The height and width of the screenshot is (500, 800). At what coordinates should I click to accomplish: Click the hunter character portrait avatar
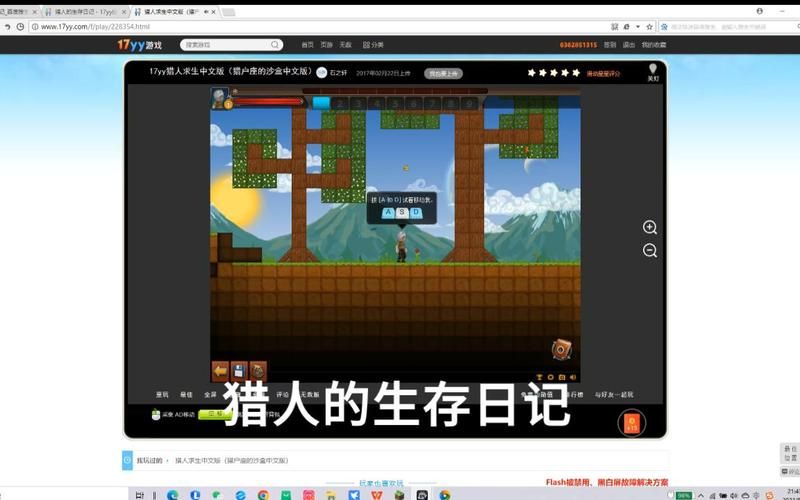[x=220, y=97]
